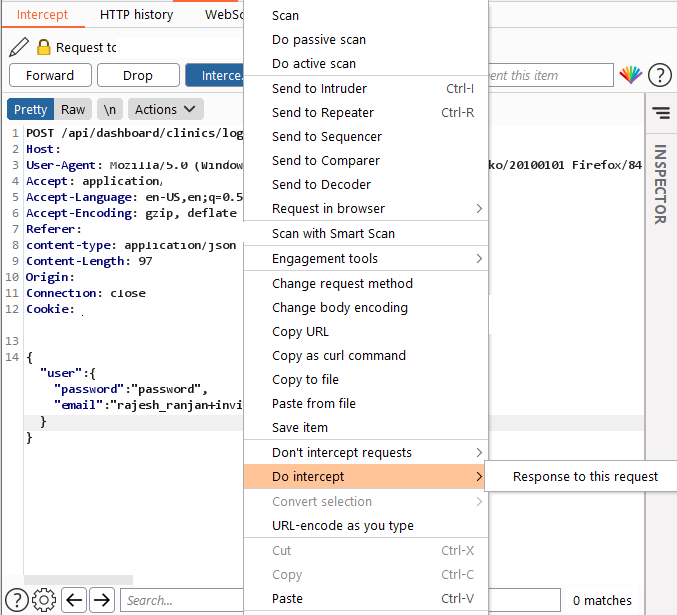Go to next match with right arrow
The height and width of the screenshot is (615, 677).
[102, 600]
